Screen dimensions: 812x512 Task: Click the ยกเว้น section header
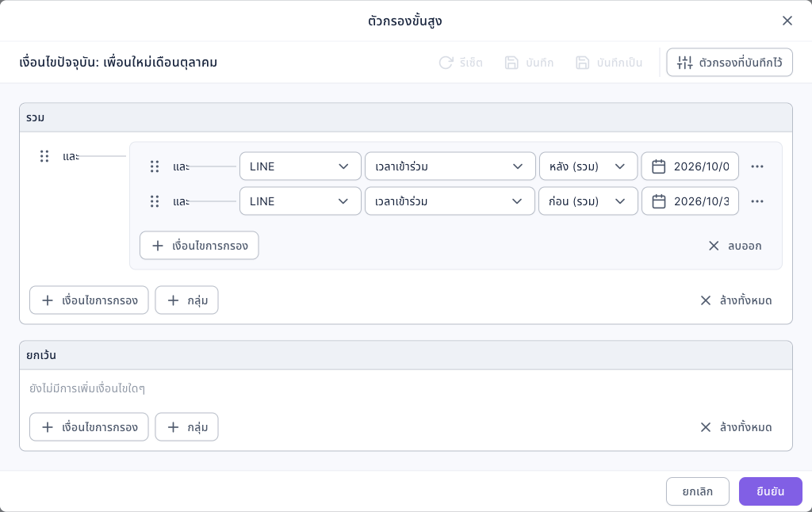(406, 355)
